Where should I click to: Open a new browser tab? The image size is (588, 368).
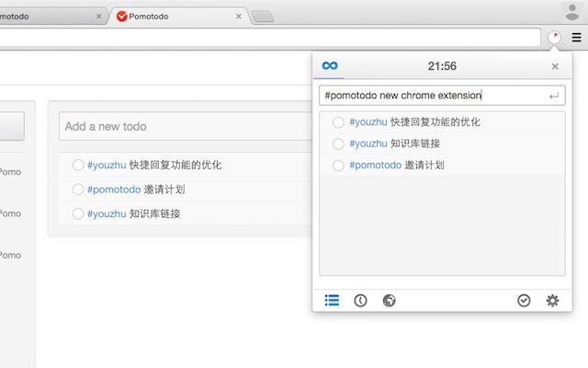click(262, 17)
